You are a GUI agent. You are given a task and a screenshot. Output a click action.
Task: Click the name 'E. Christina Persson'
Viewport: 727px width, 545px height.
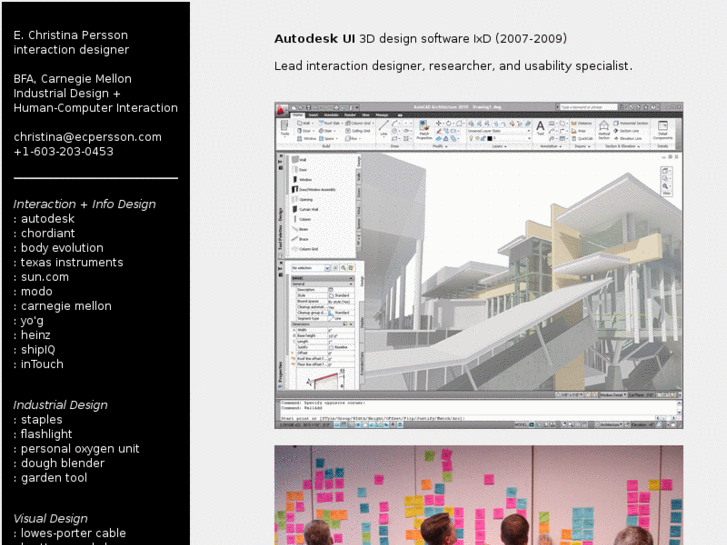tap(70, 35)
